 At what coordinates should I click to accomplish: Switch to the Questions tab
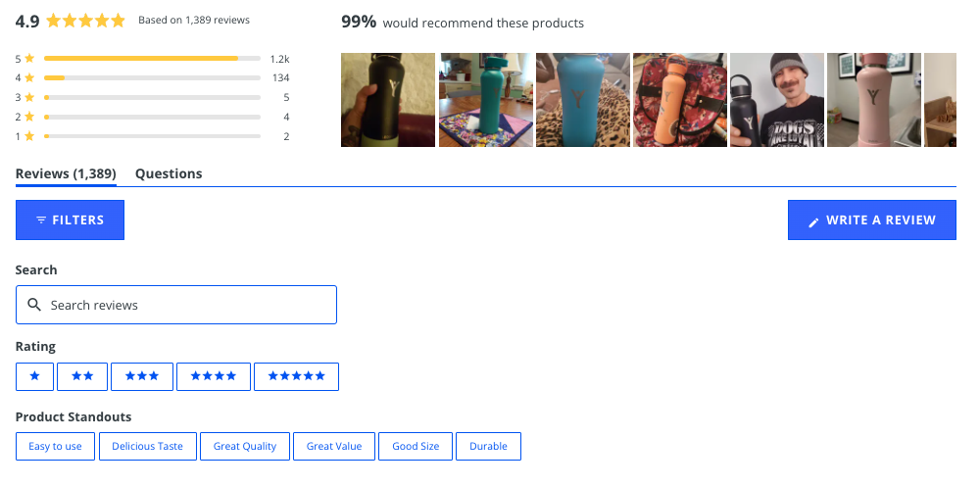(169, 173)
